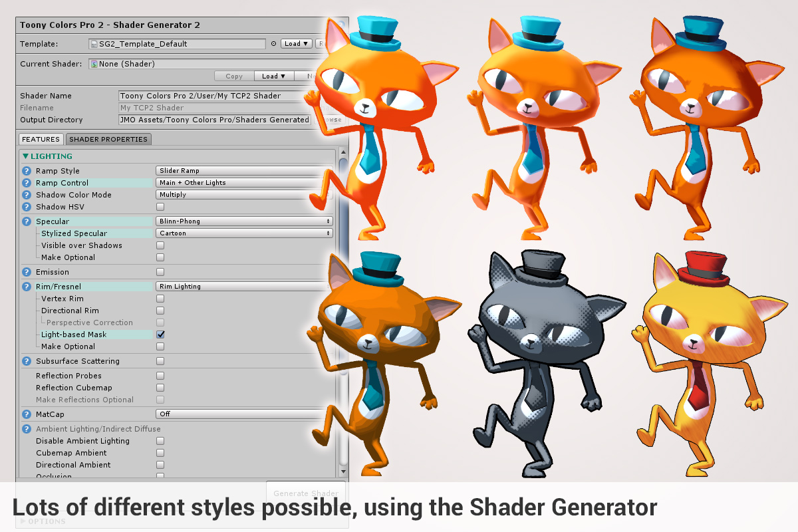The image size is (798, 532).
Task: Click the 'Shader Name' label
Action: 46,96
